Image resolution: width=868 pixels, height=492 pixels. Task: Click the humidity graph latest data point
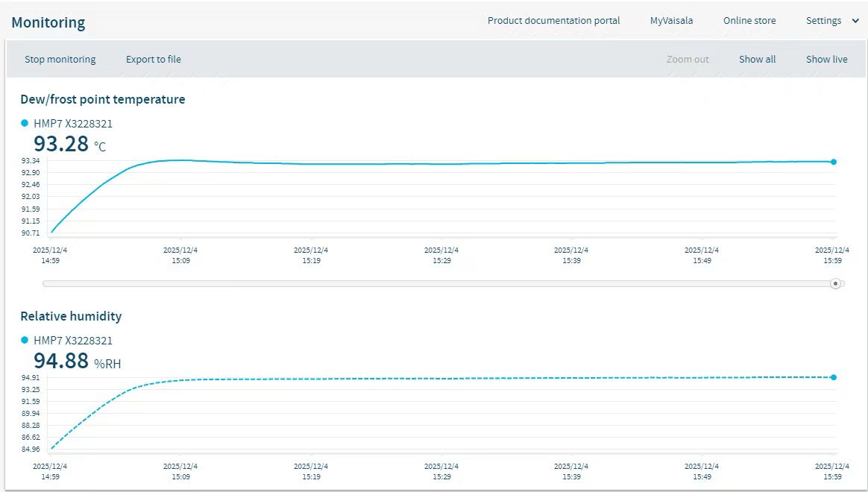tap(834, 377)
